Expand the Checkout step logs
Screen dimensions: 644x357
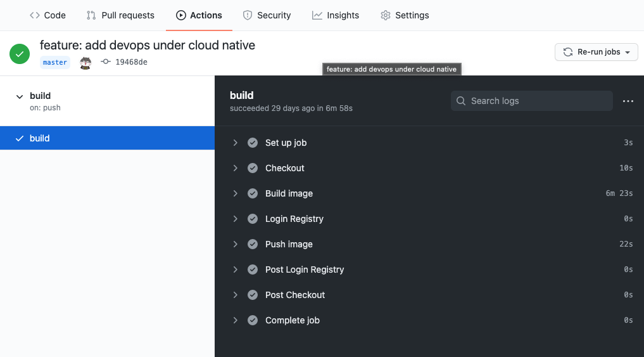[236, 168]
